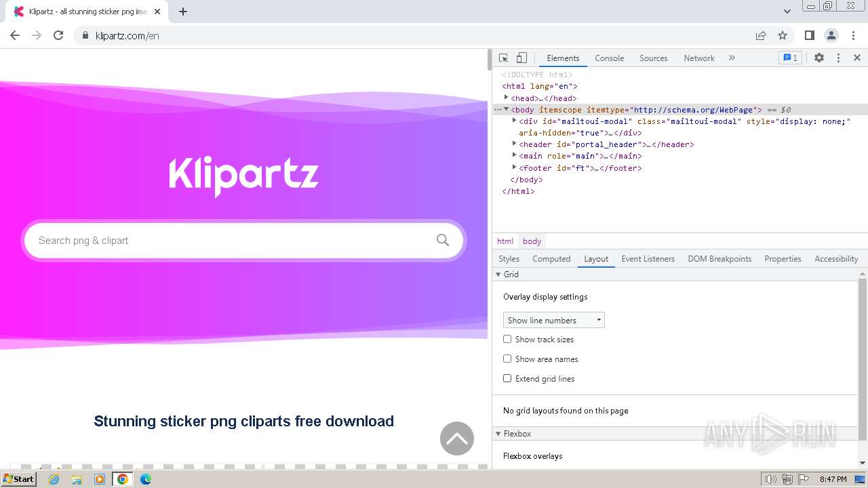868x488 pixels.
Task: Open the DevTools customize three-dot menu
Action: [x=838, y=58]
